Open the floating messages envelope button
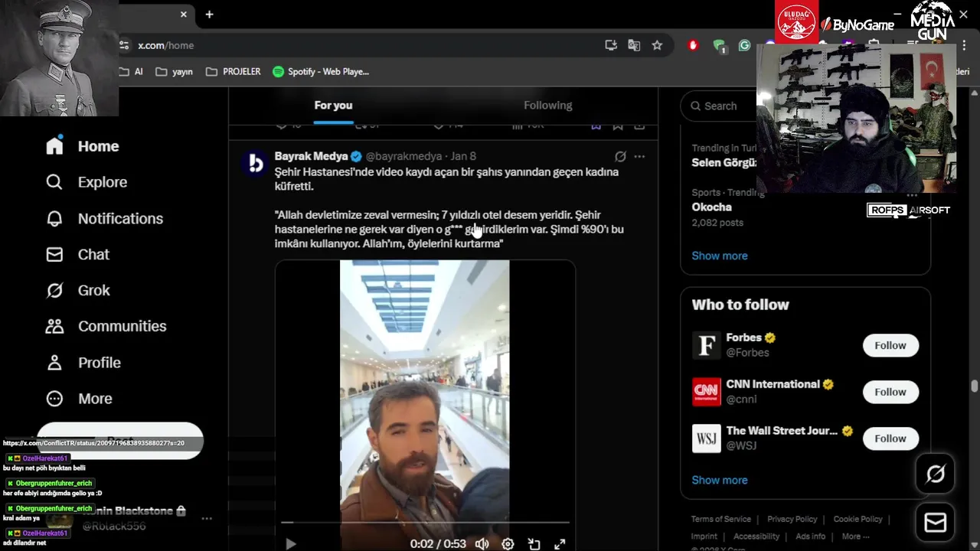The height and width of the screenshot is (551, 980). (936, 523)
